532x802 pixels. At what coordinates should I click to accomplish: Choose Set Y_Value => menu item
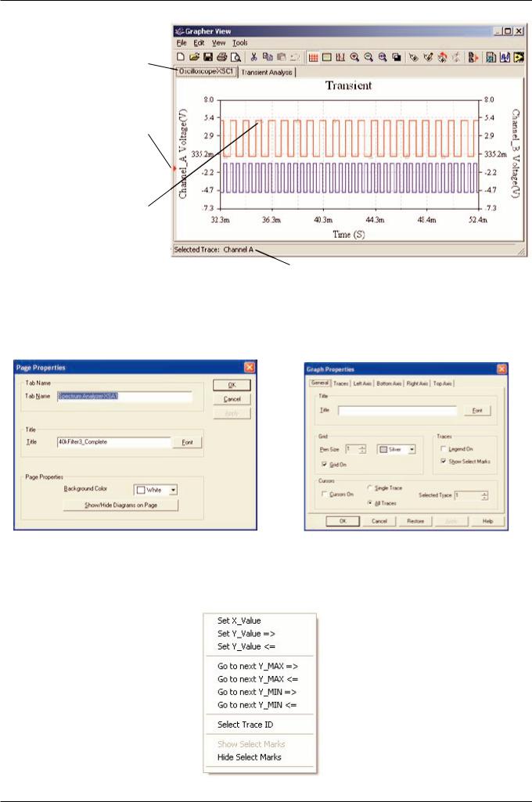click(x=261, y=633)
